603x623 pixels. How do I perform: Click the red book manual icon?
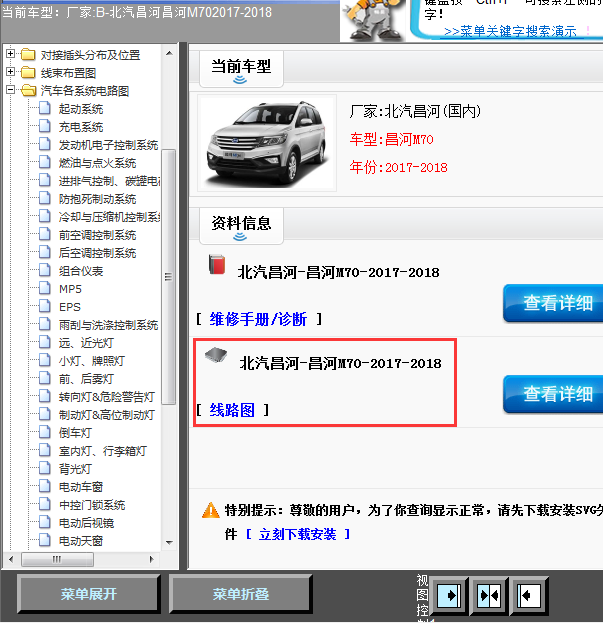click(x=217, y=265)
